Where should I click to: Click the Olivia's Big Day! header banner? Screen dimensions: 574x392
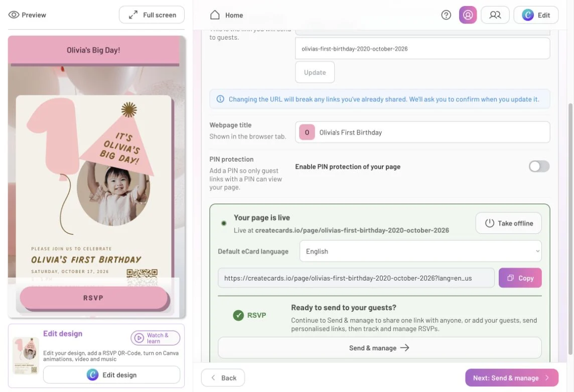(94, 50)
